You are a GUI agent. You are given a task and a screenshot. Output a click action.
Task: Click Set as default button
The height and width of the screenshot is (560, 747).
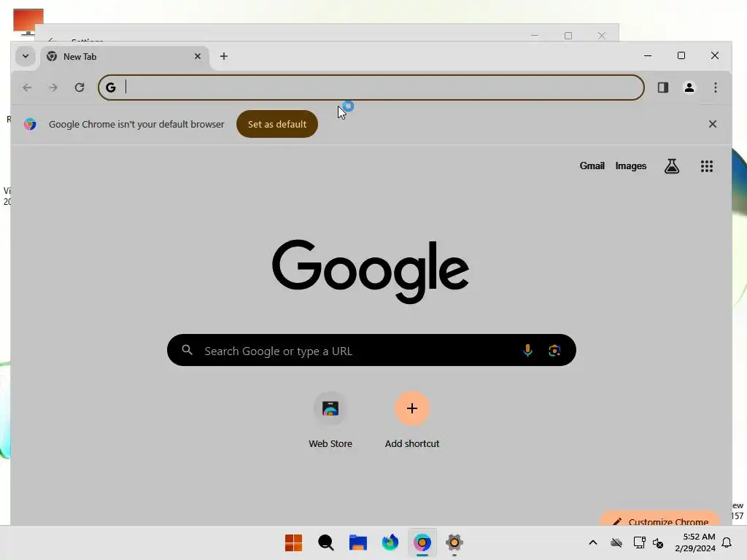tap(277, 124)
